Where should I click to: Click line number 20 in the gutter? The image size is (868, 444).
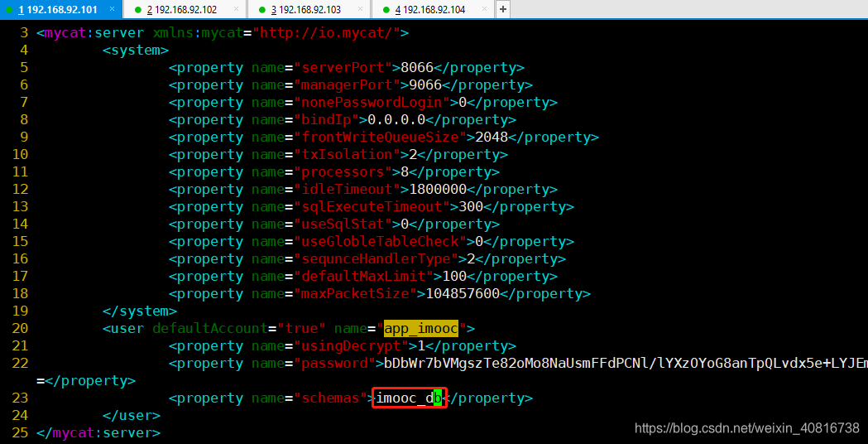coord(20,329)
